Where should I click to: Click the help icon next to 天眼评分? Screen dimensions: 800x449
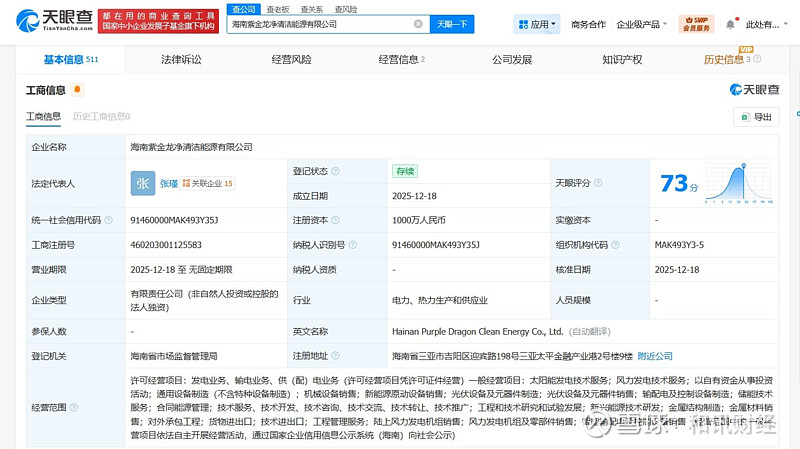[598, 183]
